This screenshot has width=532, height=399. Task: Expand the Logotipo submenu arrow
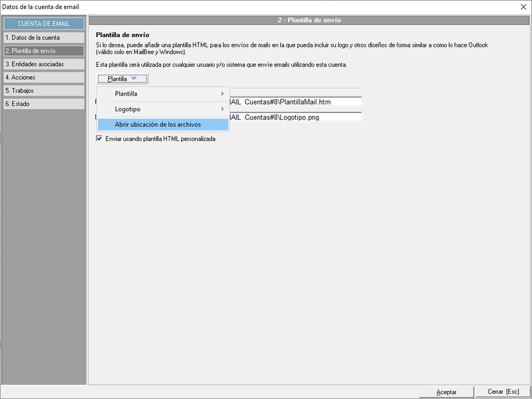click(222, 109)
